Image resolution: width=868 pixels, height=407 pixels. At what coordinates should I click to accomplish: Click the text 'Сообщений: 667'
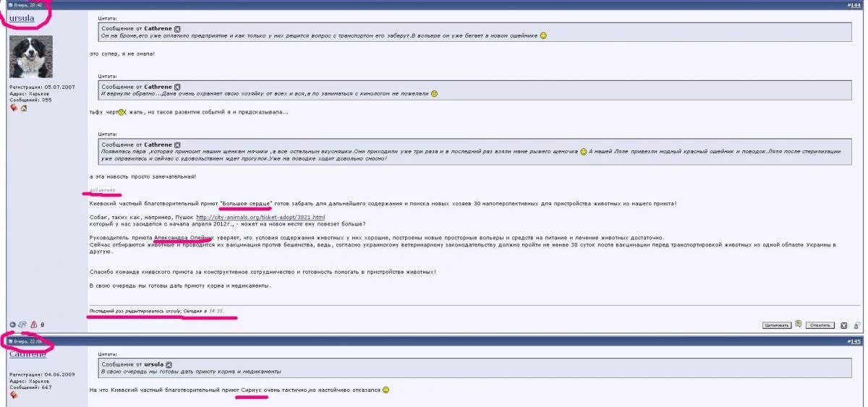(30, 387)
